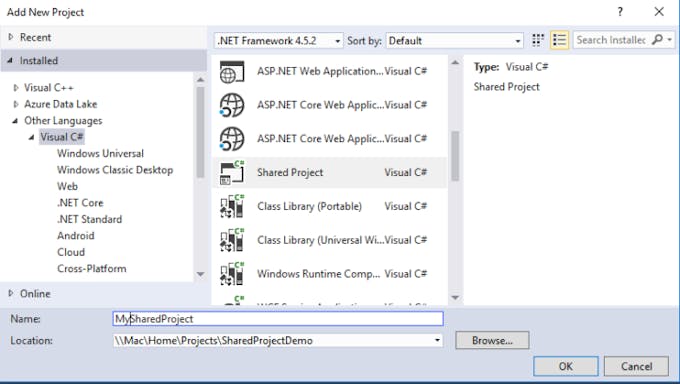Click the search magnifier icon

tap(657, 40)
